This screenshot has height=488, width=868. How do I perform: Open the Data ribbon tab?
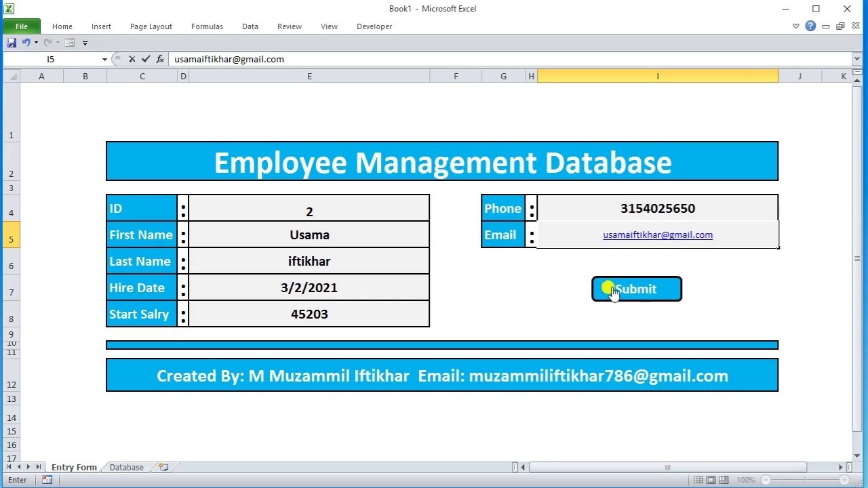[x=250, y=26]
